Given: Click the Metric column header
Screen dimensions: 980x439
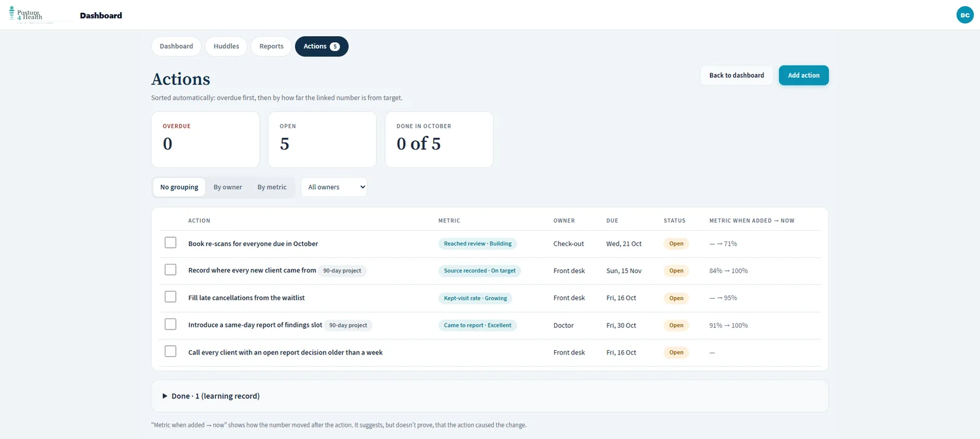Looking at the screenshot, I should click(449, 220).
